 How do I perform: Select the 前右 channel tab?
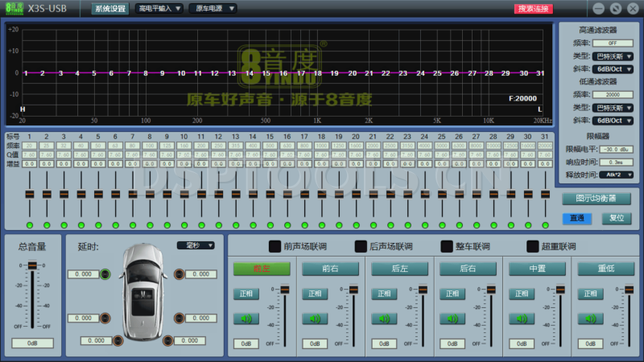330,269
